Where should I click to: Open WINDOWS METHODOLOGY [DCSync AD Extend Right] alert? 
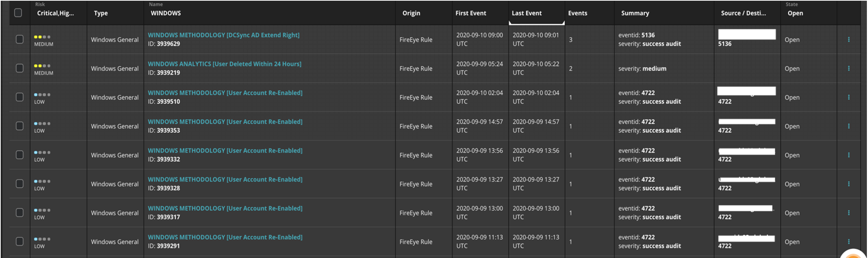(224, 35)
